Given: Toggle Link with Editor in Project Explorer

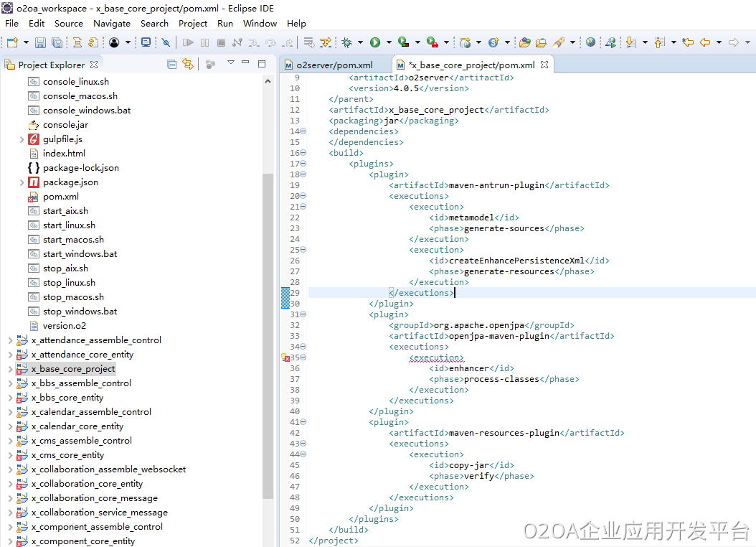Looking at the screenshot, I should tap(188, 65).
